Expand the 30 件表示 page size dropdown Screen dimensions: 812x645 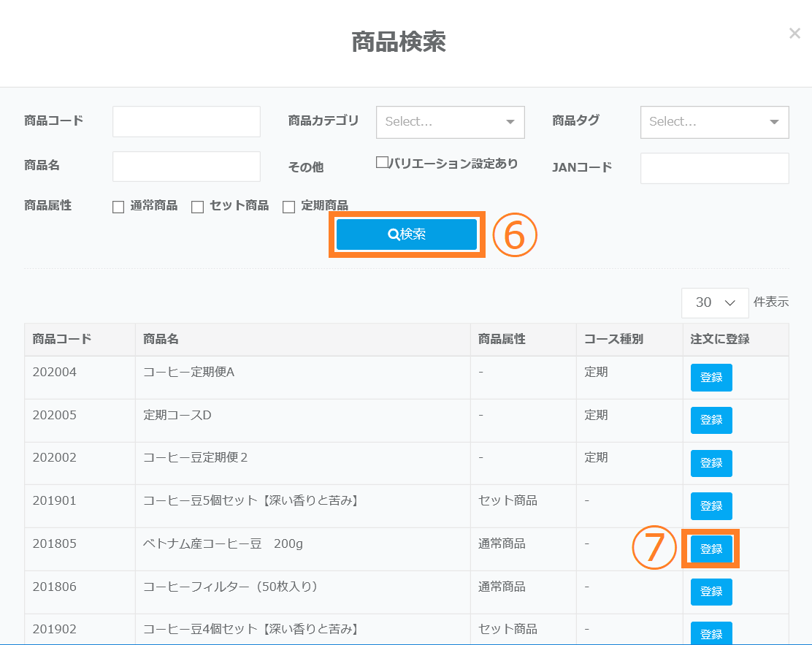click(714, 302)
